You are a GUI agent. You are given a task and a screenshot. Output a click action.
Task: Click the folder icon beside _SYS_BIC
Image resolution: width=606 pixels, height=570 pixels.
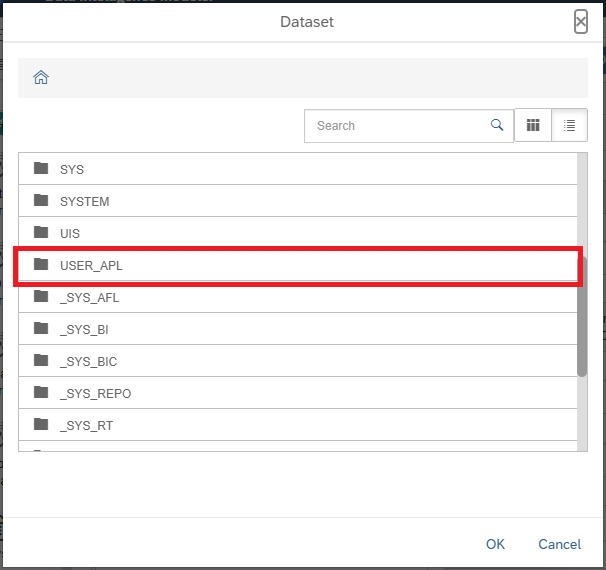[41, 361]
